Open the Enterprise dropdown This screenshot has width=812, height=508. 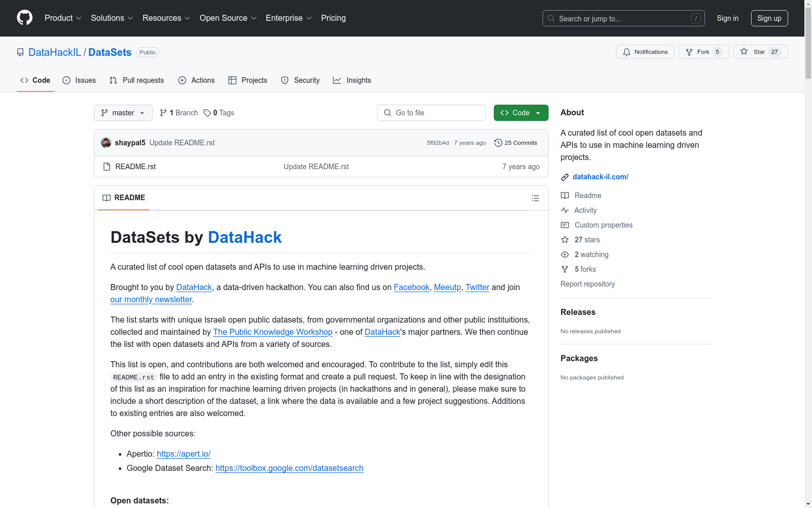pyautogui.click(x=289, y=18)
